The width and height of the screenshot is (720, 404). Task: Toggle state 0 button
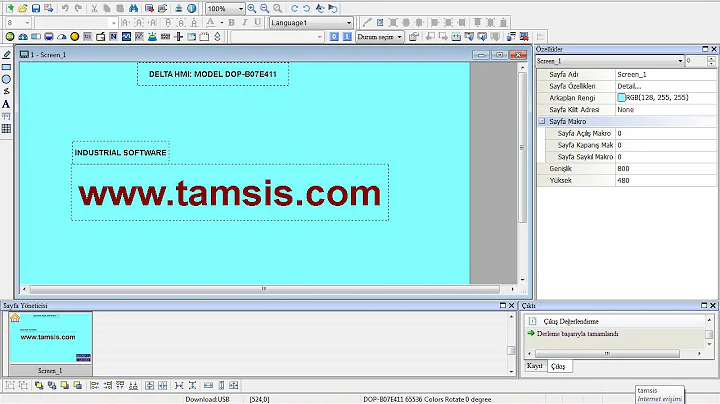click(334, 37)
